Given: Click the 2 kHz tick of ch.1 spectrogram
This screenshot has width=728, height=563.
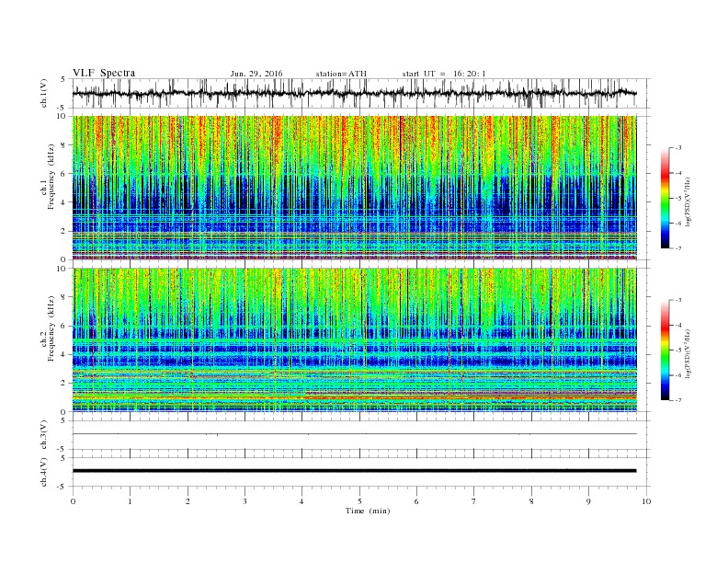Looking at the screenshot, I should 64,231.
